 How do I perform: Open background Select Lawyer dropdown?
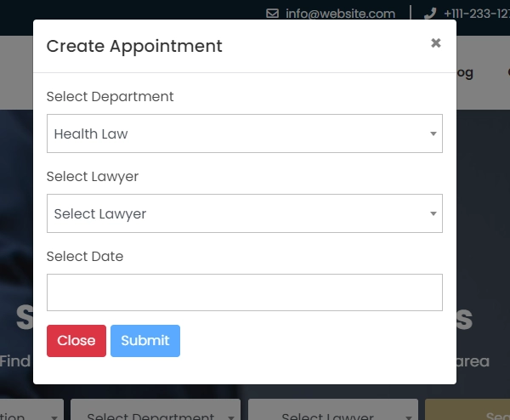[x=333, y=410]
